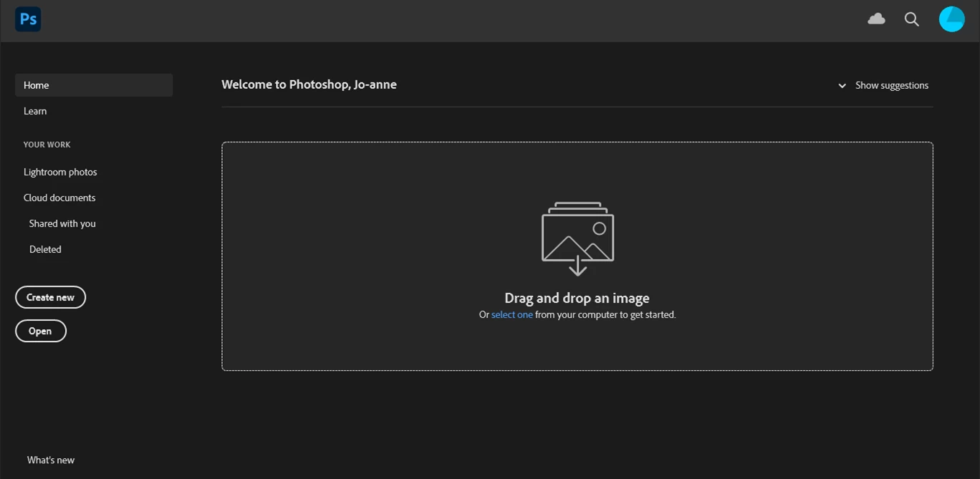Click the YOUR WORK section label
Image resolution: width=980 pixels, height=479 pixels.
coord(47,145)
